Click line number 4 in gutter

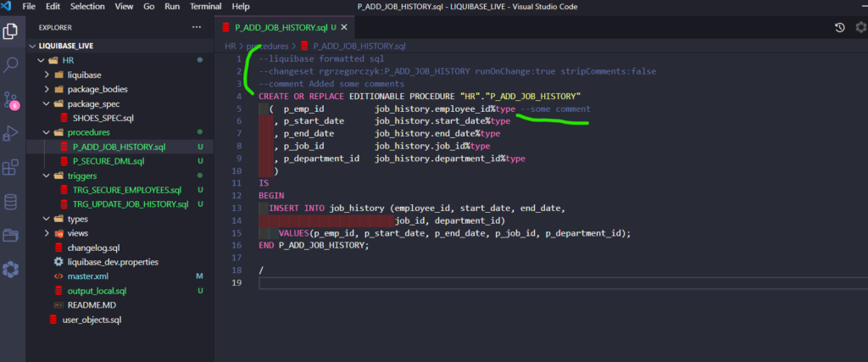(238, 97)
